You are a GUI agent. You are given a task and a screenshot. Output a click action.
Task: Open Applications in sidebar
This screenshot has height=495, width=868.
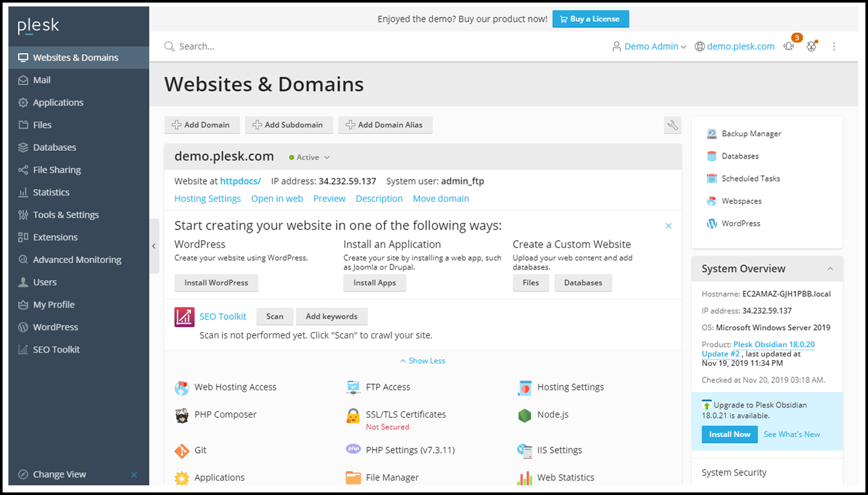click(x=79, y=102)
